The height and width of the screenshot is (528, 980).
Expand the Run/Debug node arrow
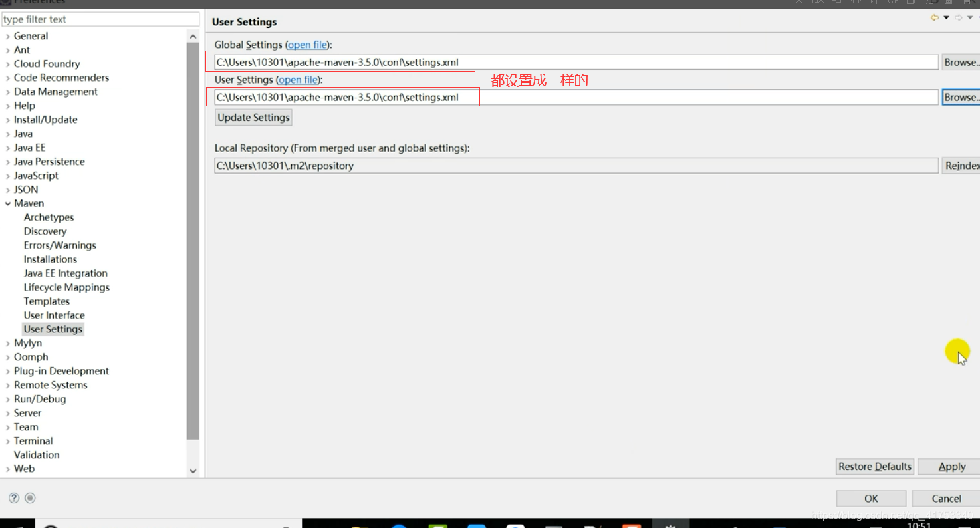8,399
